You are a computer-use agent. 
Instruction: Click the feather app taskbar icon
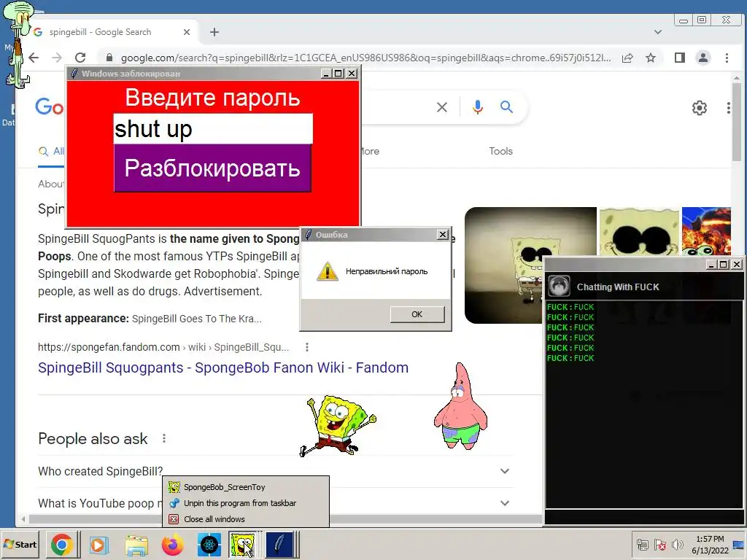[279, 544]
